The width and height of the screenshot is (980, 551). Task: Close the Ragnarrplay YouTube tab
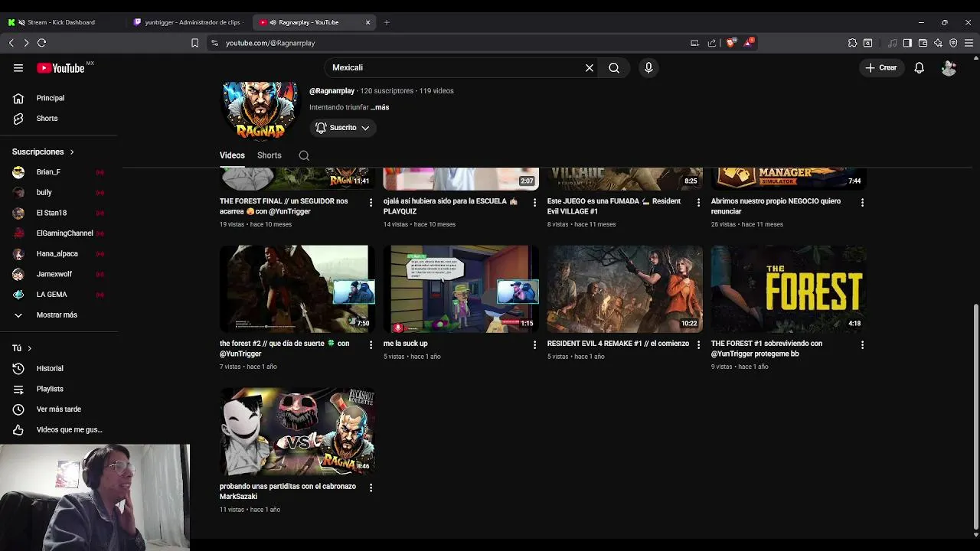[367, 22]
